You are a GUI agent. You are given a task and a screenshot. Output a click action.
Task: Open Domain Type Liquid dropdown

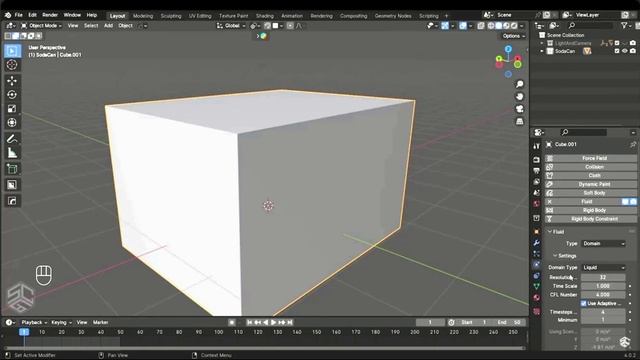tap(603, 268)
